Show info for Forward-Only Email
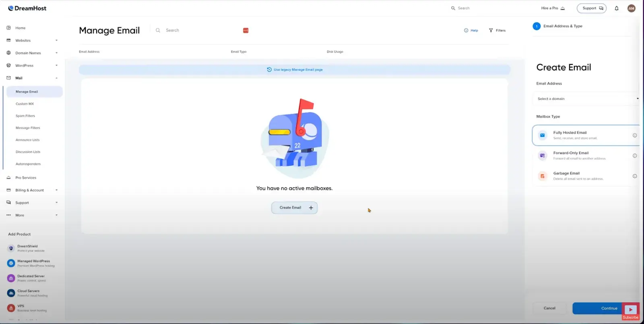The height and width of the screenshot is (324, 644). coord(635,156)
